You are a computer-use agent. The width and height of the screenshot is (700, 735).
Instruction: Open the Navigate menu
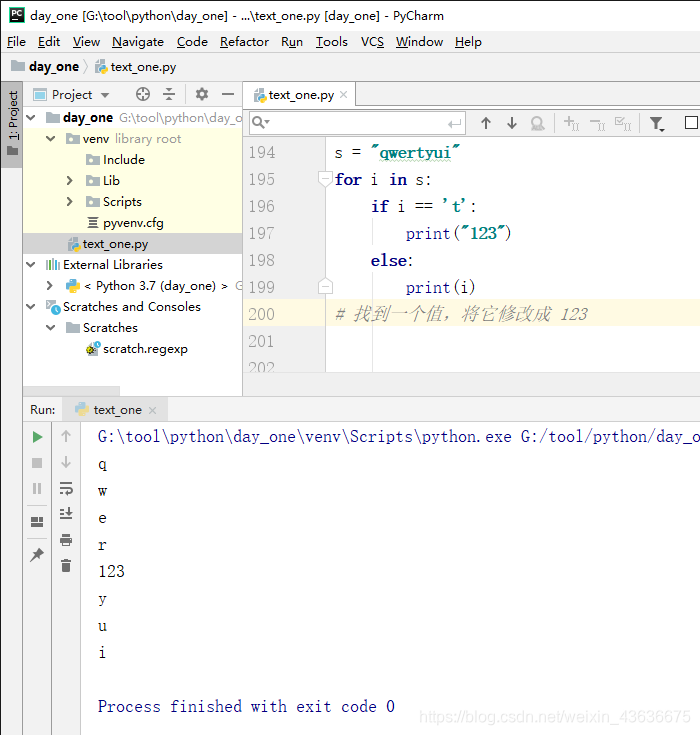point(138,42)
